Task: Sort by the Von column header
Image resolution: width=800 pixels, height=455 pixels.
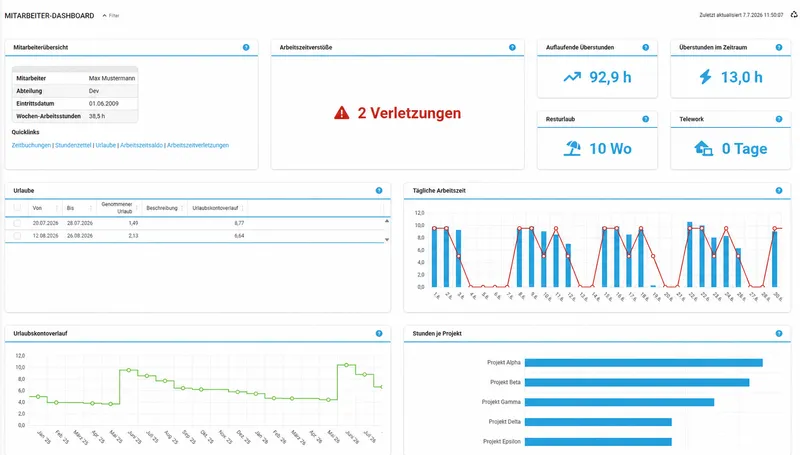Action: 37,208
